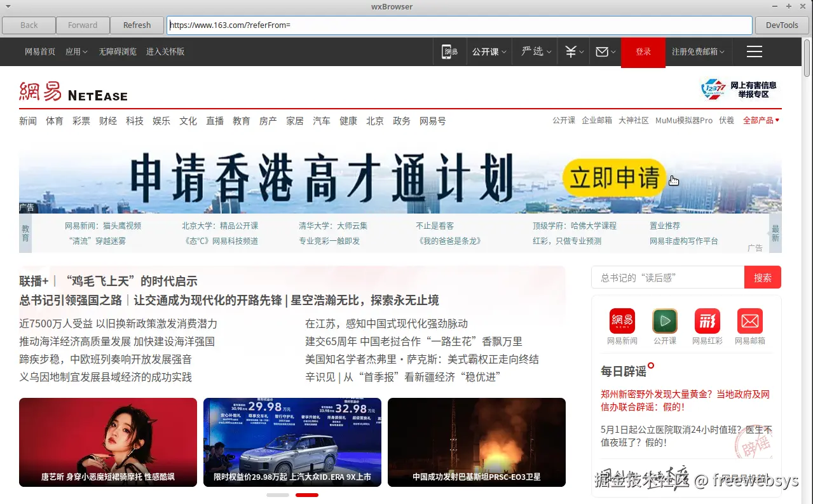
Task: Open the 体育 navigation tab
Action: pos(55,121)
